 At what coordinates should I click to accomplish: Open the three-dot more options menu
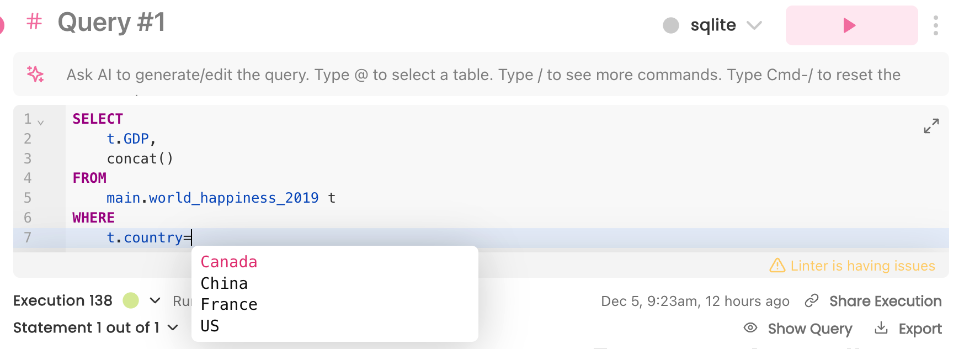[x=936, y=25]
